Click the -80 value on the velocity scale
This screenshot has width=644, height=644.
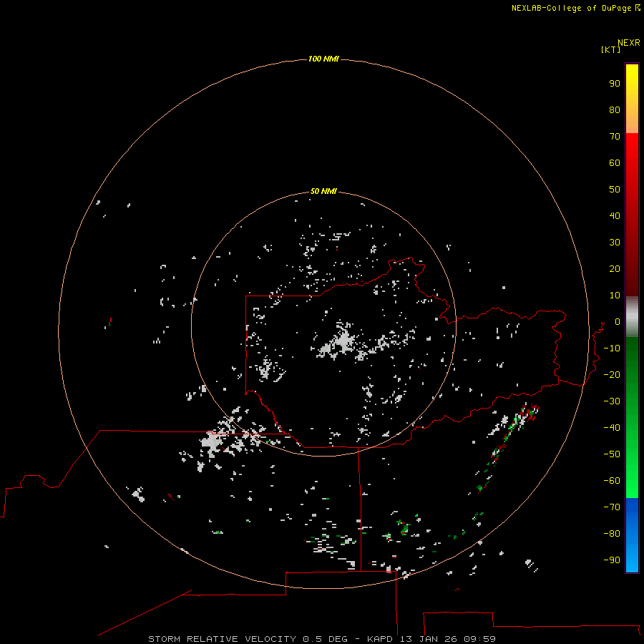click(612, 534)
